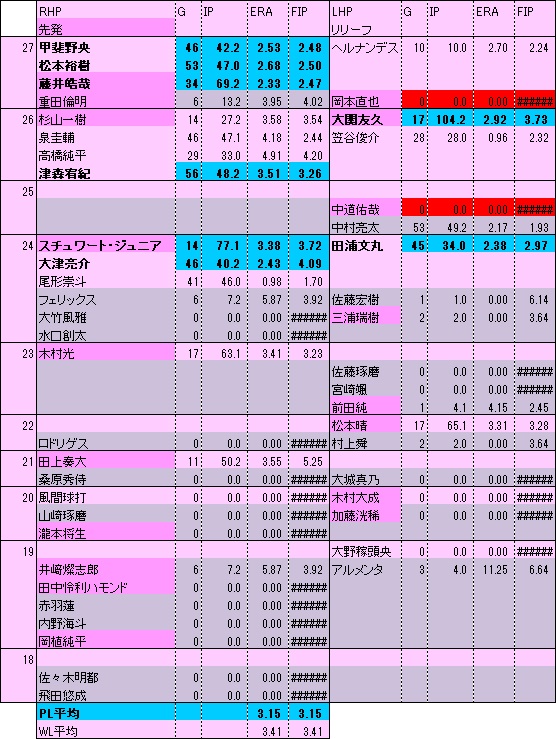Select LHP player 笠谷俊介
Image resolution: width=556 pixels, height=739 pixels.
[365, 137]
